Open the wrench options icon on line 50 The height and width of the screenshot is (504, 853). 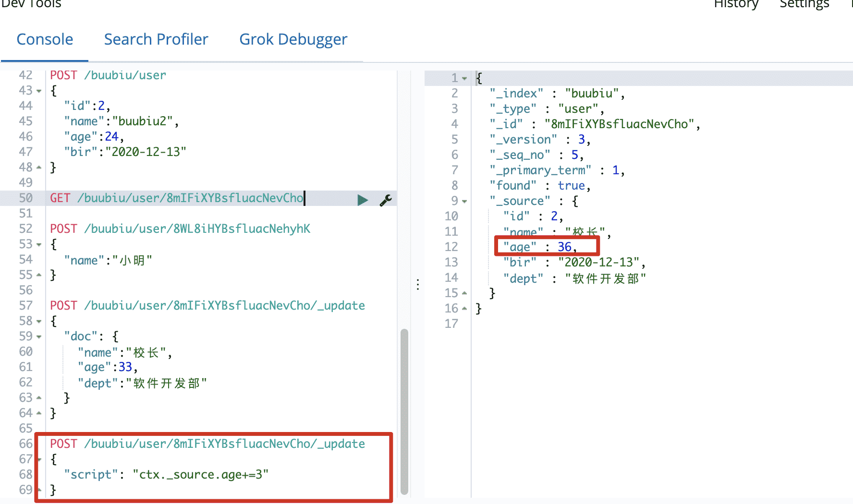pos(386,200)
